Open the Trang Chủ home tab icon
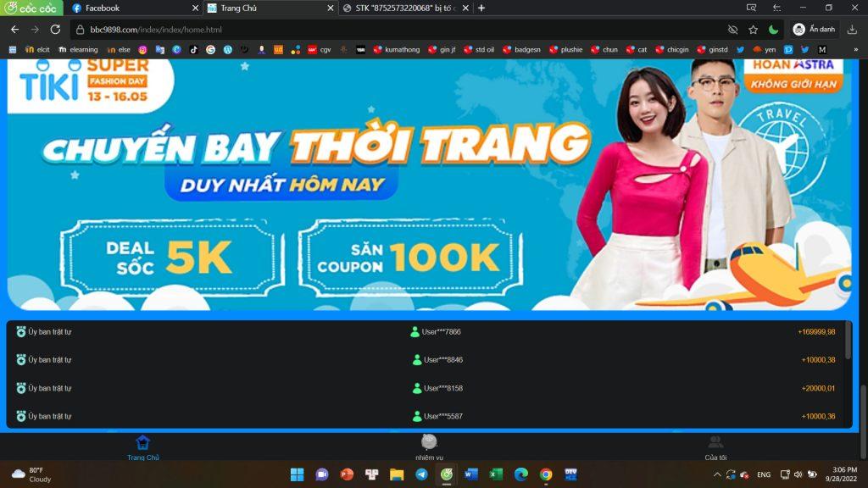This screenshot has height=488, width=868. pyautogui.click(x=142, y=442)
